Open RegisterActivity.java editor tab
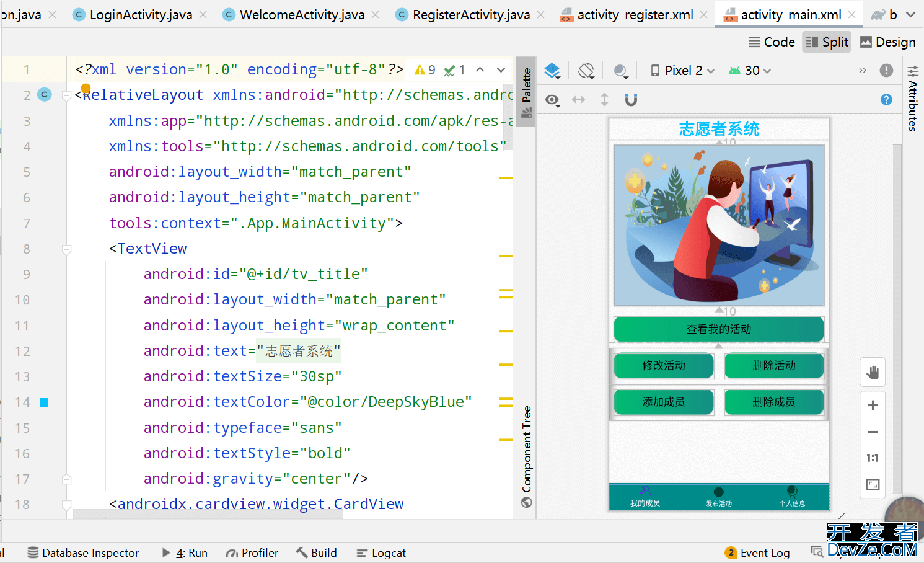Screen dimensions: 924x563 click(x=463, y=14)
